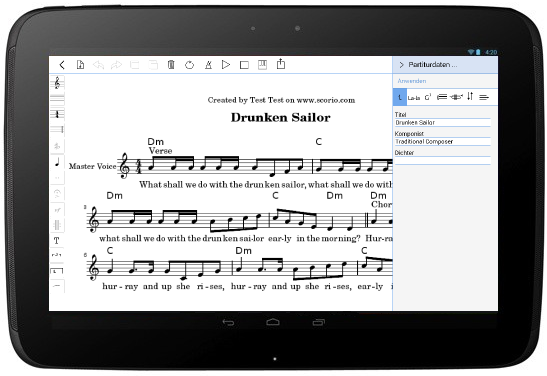The width and height of the screenshot is (547, 376).
Task: Click the trash can delete icon
Action: point(171,65)
